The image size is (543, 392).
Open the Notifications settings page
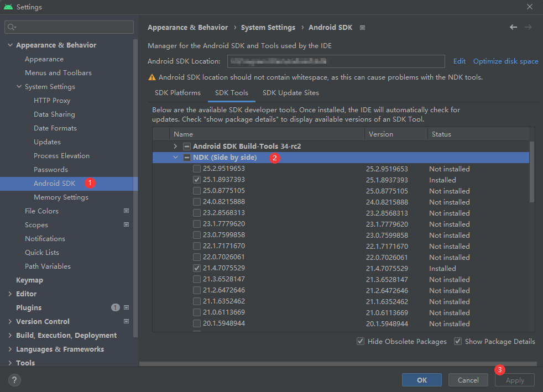(45, 239)
